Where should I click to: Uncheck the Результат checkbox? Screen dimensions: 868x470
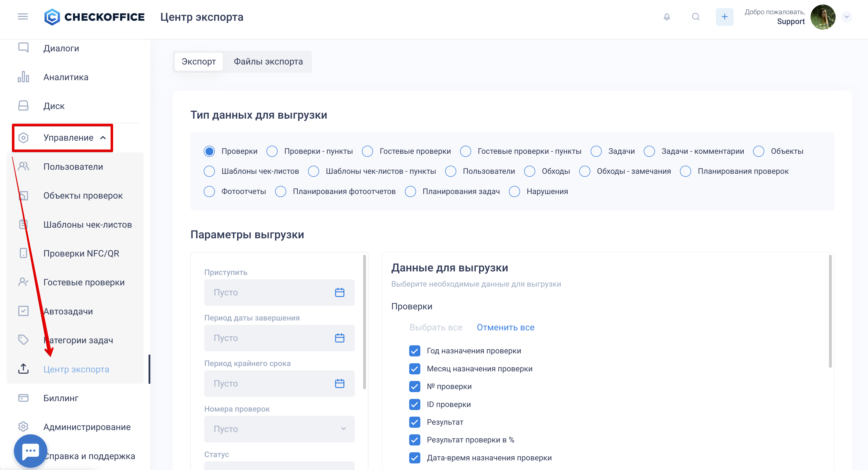pos(415,422)
